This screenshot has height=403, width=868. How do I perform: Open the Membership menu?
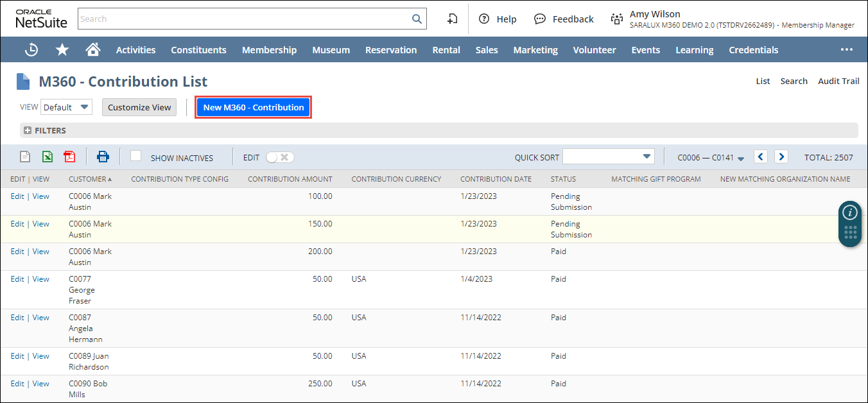tap(269, 49)
